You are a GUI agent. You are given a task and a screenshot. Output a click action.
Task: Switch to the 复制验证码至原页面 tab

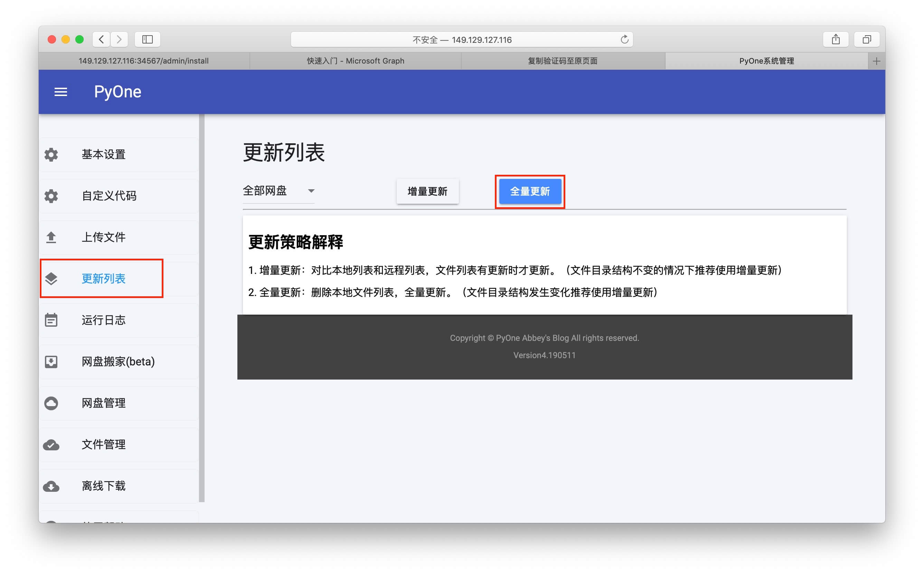[x=563, y=61]
